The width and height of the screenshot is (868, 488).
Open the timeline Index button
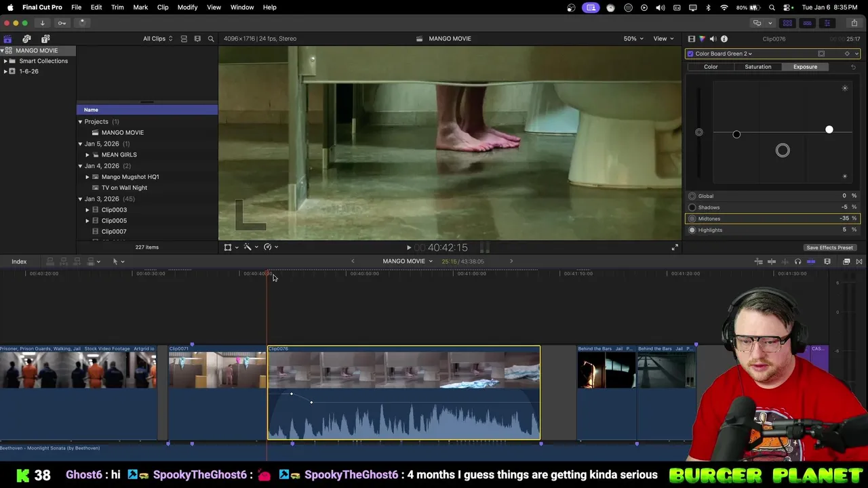(19, 262)
